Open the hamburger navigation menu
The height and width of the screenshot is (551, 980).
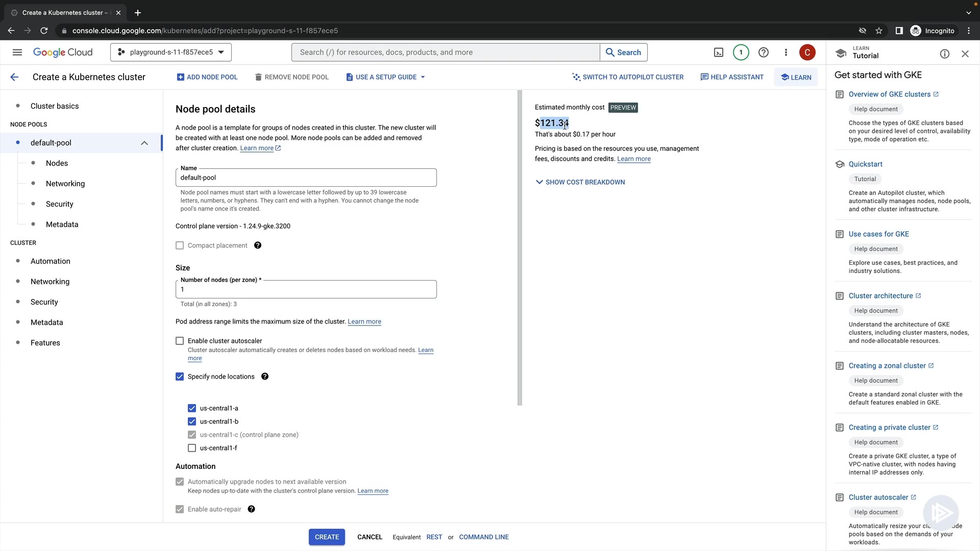click(17, 53)
